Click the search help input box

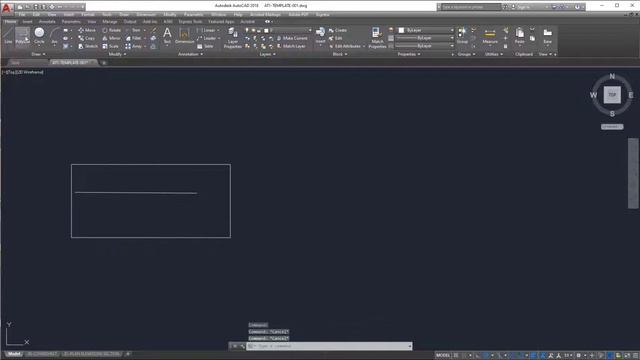[471, 7]
